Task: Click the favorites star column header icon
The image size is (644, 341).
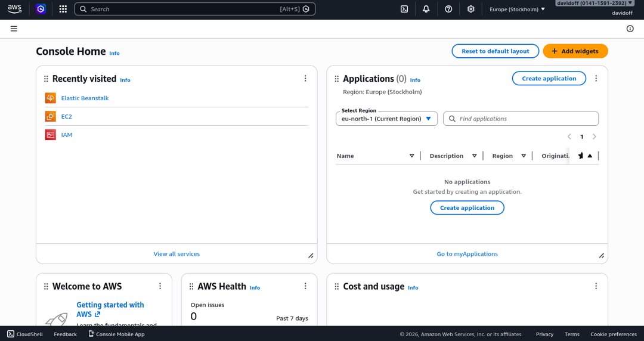Action: 580,156
